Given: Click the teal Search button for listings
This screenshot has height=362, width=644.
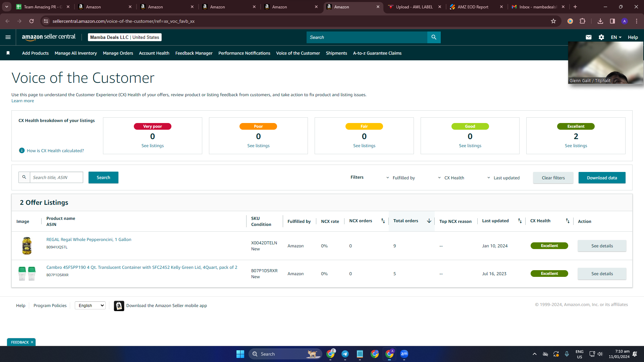Looking at the screenshot, I should click(103, 178).
